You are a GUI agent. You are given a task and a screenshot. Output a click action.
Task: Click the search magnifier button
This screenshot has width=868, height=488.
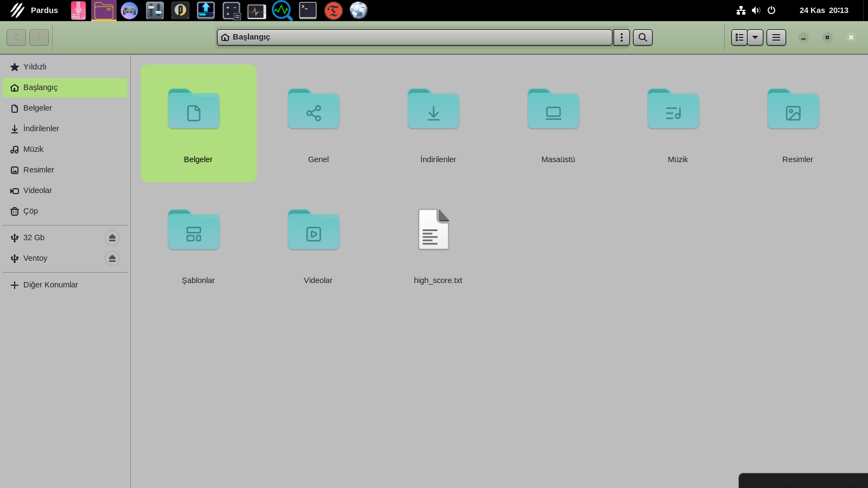pyautogui.click(x=642, y=37)
